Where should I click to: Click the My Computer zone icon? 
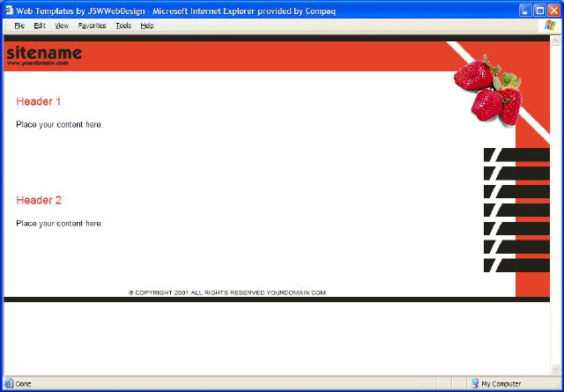pyautogui.click(x=475, y=384)
